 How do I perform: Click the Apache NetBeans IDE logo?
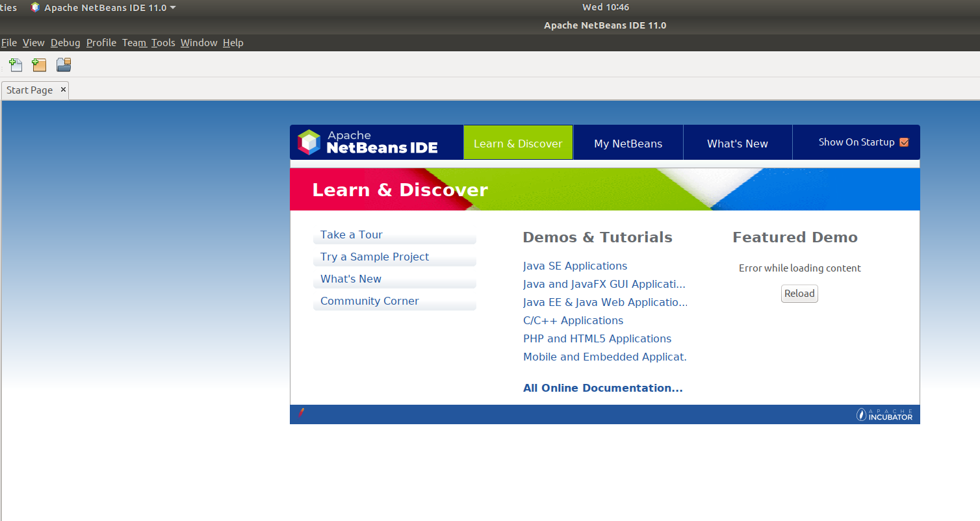tap(368, 142)
